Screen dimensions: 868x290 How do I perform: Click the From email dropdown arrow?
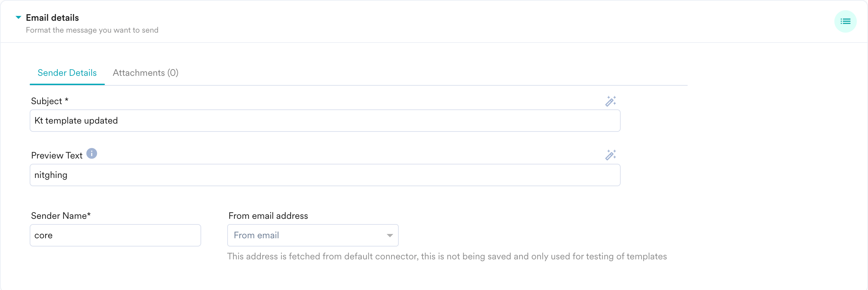pos(389,235)
